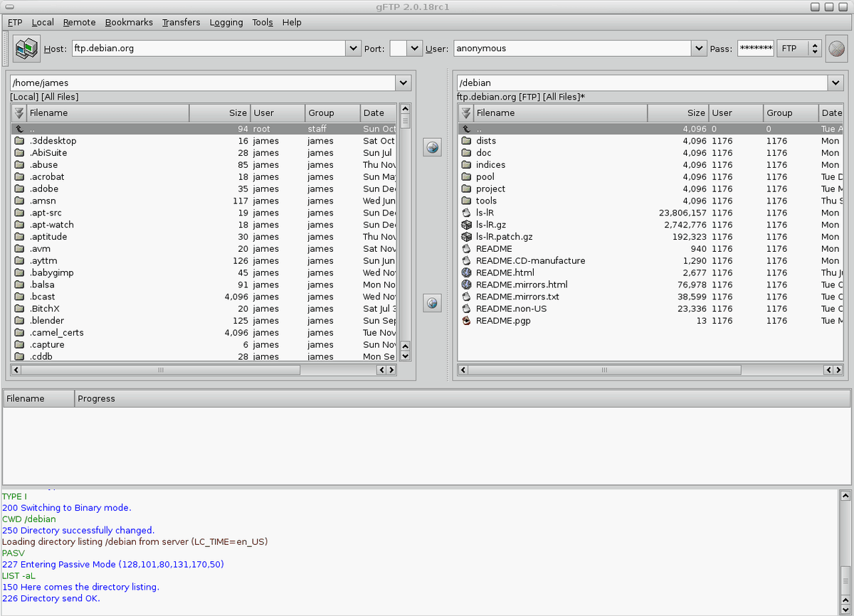Viewport: 854px width, 616px height.
Task: Click the README.html web file icon
Action: pyautogui.click(x=466, y=272)
